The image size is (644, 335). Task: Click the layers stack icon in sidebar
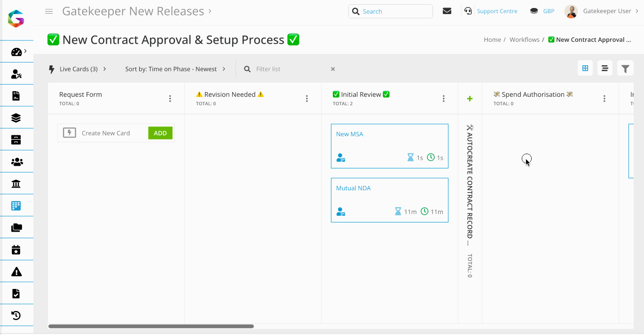point(16,117)
